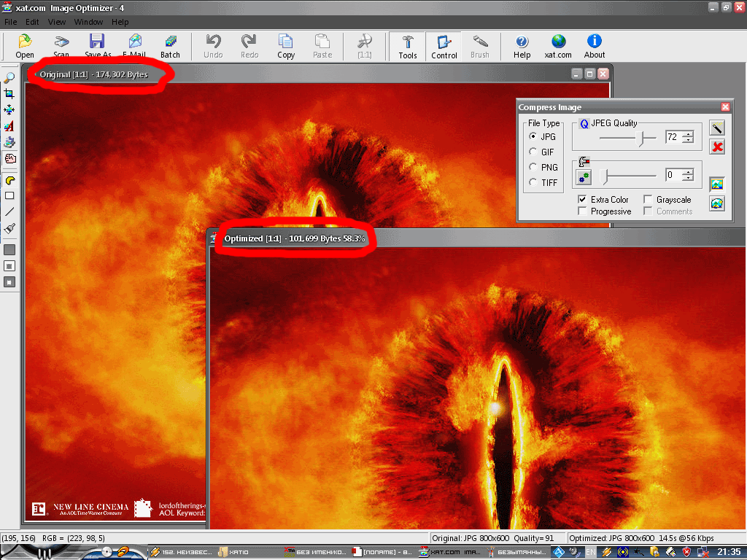The width and height of the screenshot is (747, 560).
Task: Choose GIF file type
Action: point(542,152)
